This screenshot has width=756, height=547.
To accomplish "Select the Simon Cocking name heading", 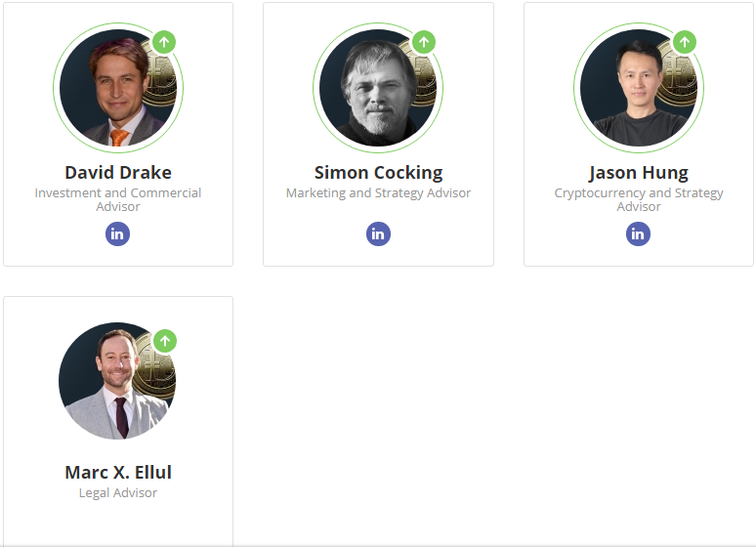I will coord(378,173).
